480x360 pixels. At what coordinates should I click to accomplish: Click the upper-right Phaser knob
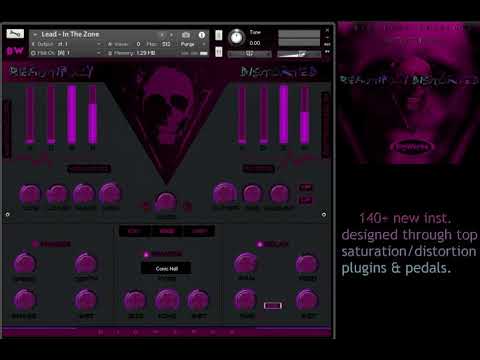86,263
